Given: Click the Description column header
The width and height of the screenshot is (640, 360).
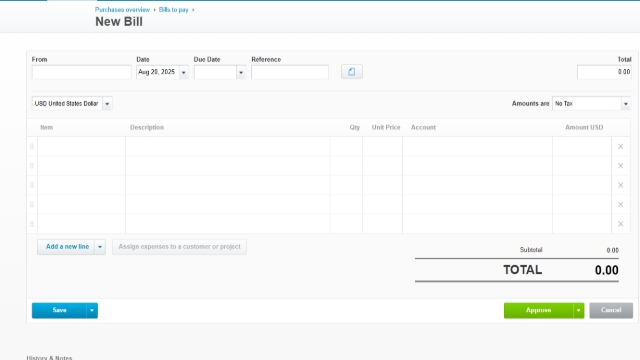Looking at the screenshot, I should 147,127.
